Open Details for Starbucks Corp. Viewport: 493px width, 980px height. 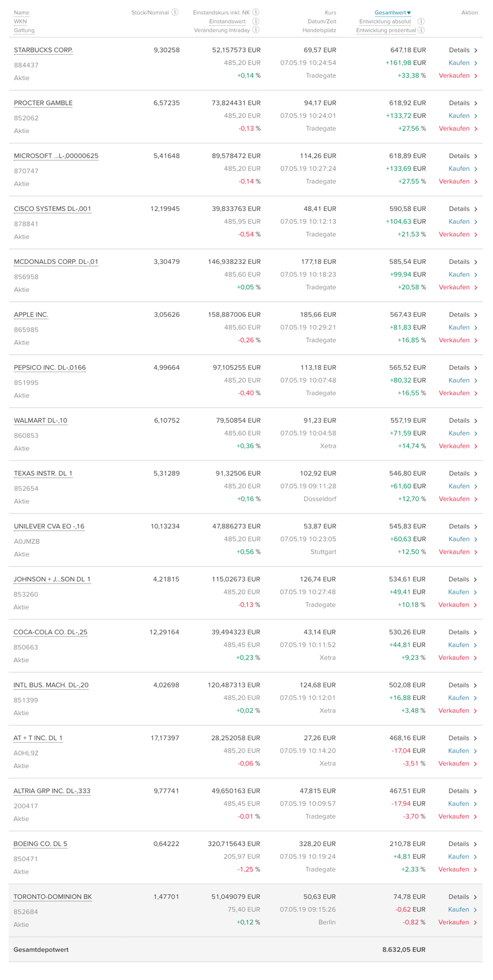[460, 50]
